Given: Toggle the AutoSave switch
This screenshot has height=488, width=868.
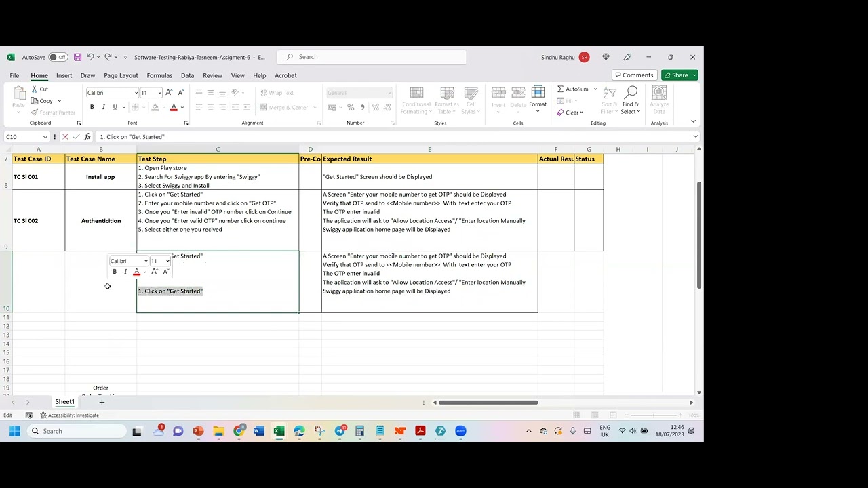Looking at the screenshot, I should tap(58, 57).
